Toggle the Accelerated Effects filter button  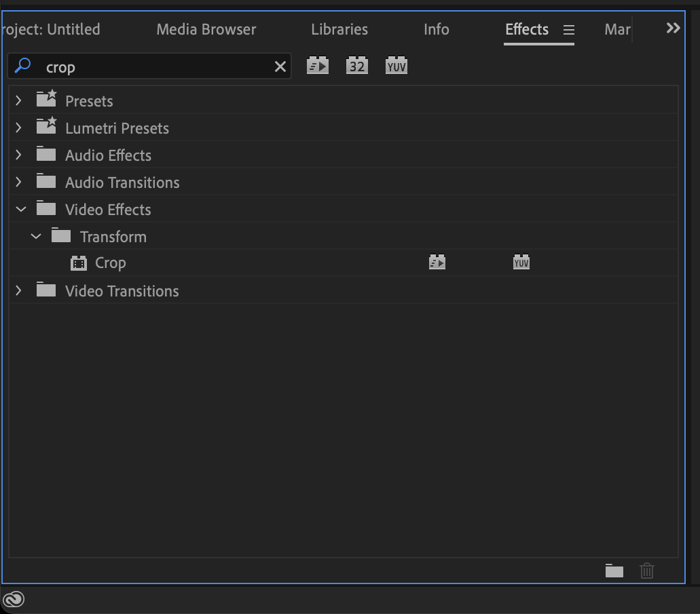click(x=318, y=66)
